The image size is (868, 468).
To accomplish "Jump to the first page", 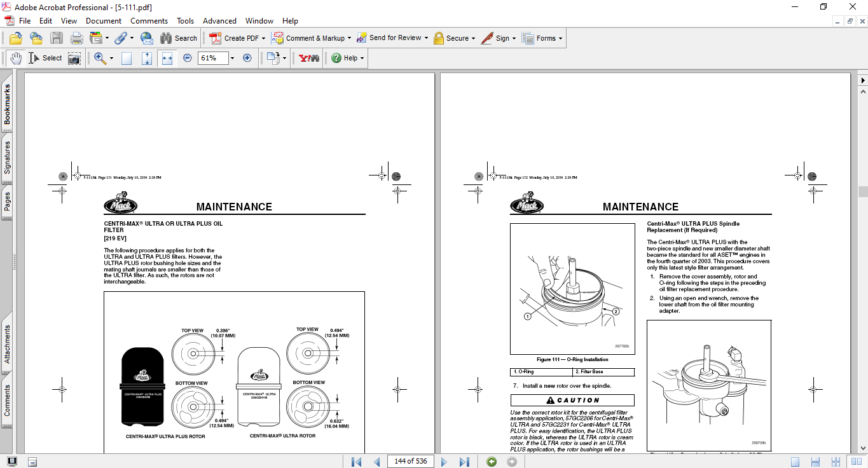I will coord(356,462).
